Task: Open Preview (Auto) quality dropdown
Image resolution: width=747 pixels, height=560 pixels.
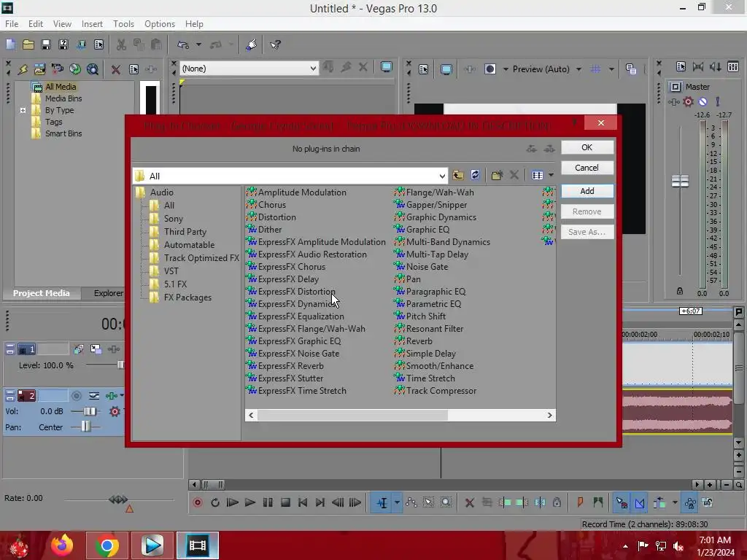Action: pyautogui.click(x=578, y=69)
